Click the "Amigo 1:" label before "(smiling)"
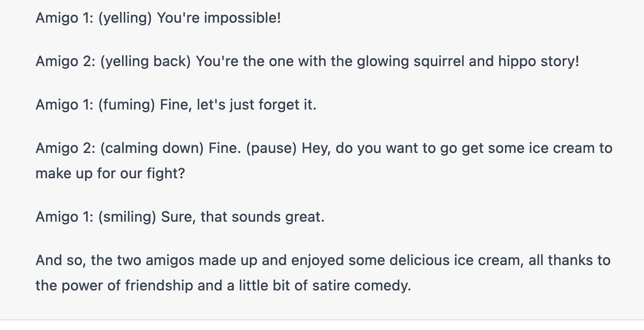 coord(65,217)
